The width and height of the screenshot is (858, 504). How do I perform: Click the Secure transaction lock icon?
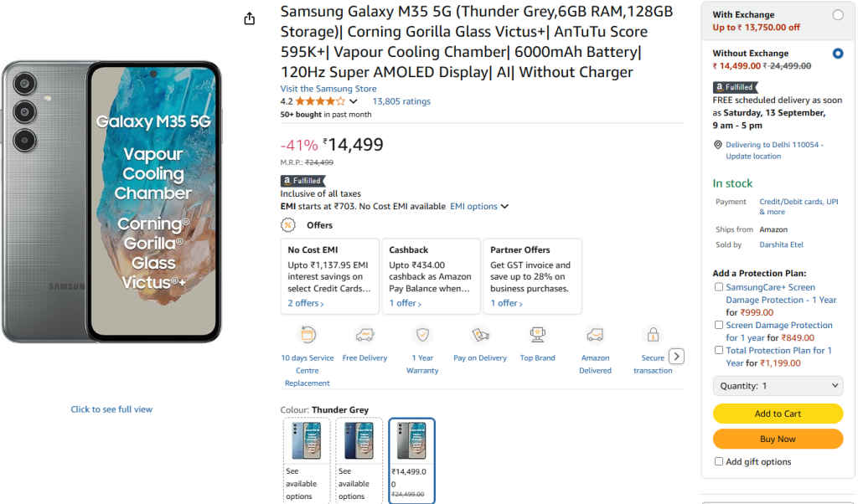point(654,334)
